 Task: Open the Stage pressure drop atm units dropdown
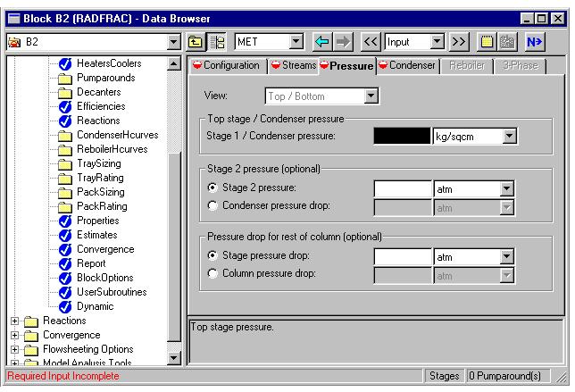pyautogui.click(x=507, y=256)
